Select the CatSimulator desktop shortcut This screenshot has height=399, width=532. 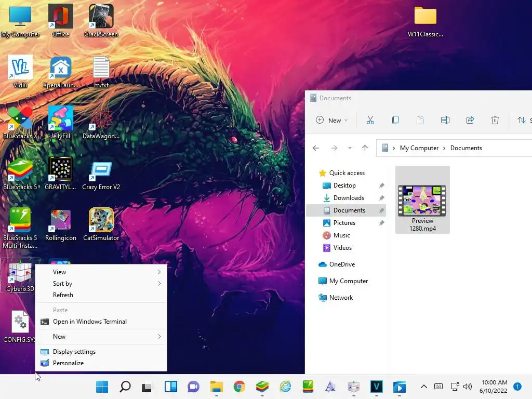pos(101,224)
